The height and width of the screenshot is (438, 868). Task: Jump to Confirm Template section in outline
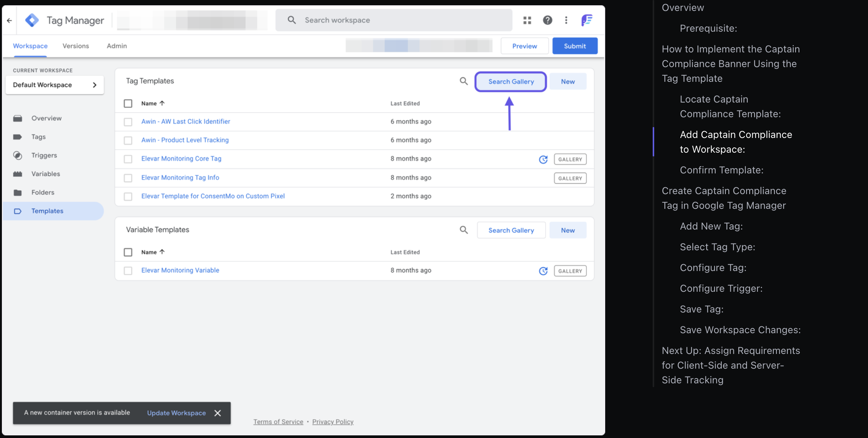[x=722, y=170]
